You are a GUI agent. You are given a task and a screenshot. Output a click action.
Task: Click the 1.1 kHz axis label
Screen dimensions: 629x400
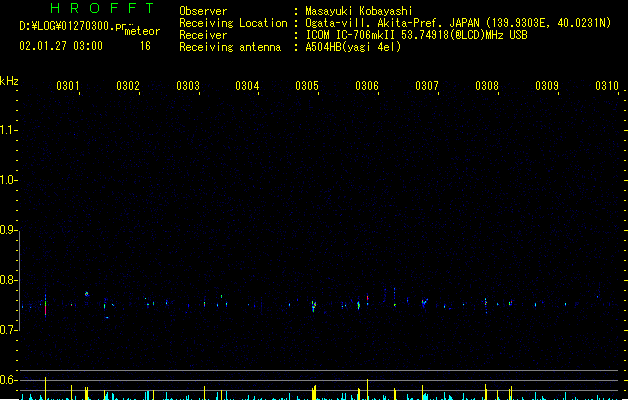tap(7, 130)
